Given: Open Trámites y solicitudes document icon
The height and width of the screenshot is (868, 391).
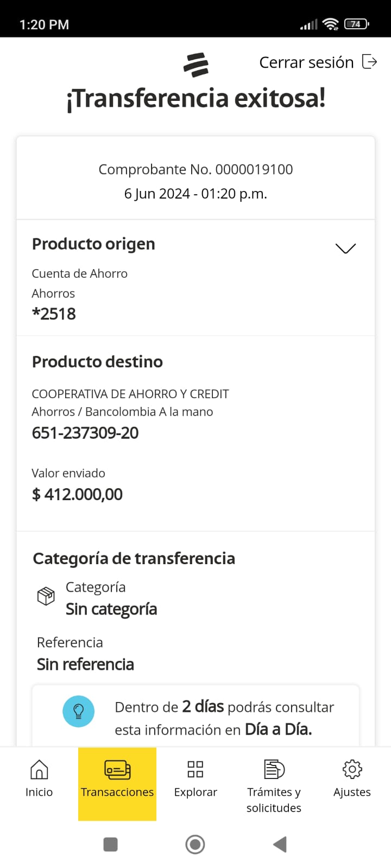Looking at the screenshot, I should coord(274,769).
